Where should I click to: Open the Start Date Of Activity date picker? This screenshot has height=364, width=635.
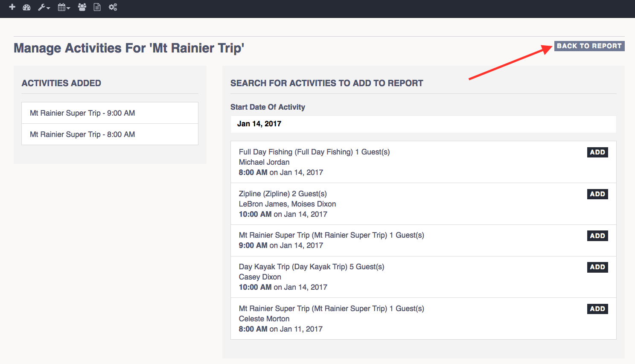click(423, 124)
